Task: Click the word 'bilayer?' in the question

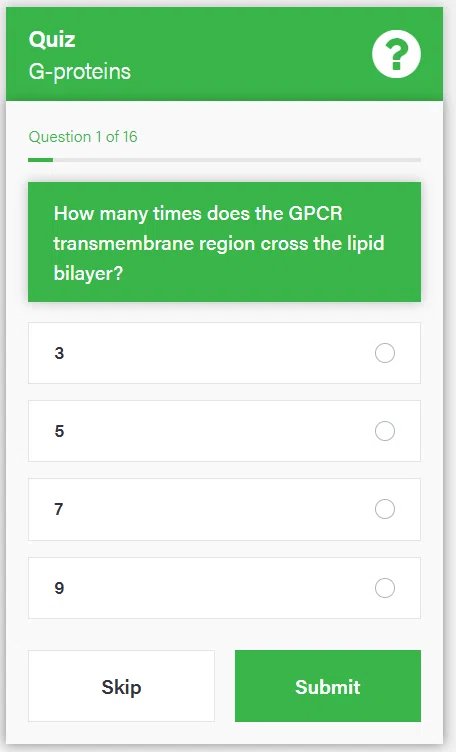Action: click(x=88, y=273)
